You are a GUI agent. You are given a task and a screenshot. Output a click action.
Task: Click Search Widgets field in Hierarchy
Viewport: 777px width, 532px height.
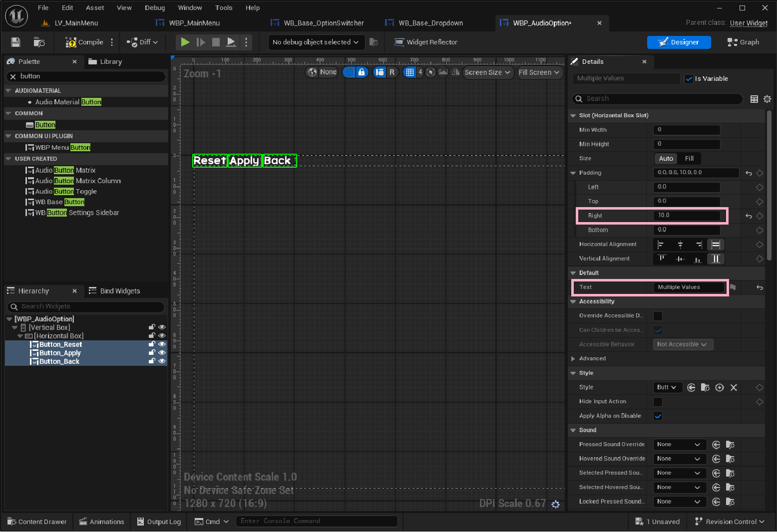pos(86,306)
